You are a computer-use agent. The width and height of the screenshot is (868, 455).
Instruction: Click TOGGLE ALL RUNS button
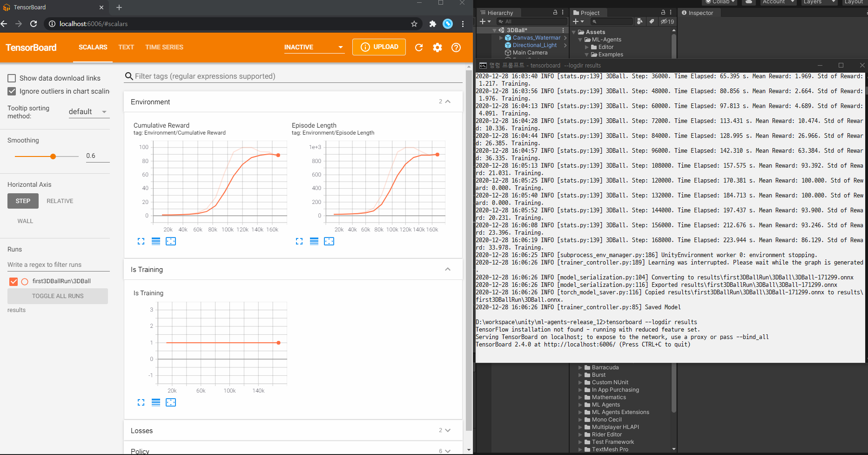[58, 296]
